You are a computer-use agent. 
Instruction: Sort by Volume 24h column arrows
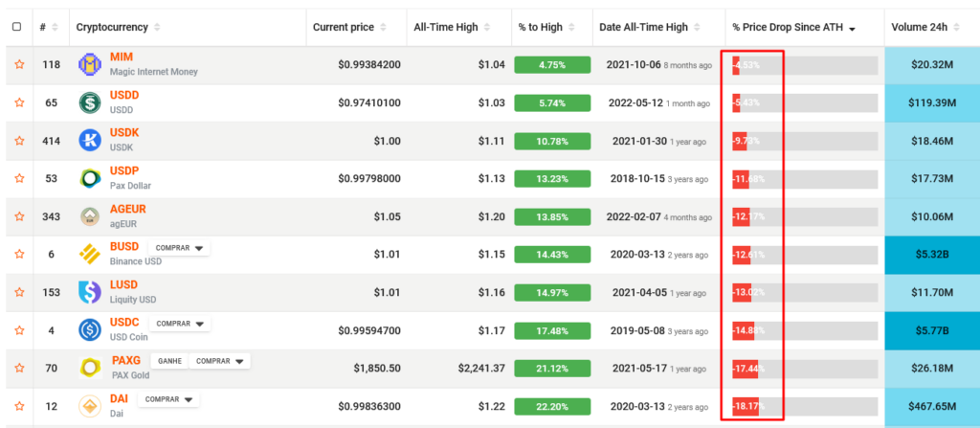pyautogui.click(x=957, y=28)
